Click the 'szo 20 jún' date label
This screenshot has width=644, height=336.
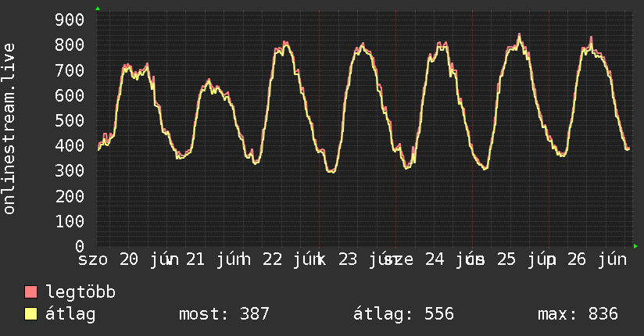tap(128, 259)
